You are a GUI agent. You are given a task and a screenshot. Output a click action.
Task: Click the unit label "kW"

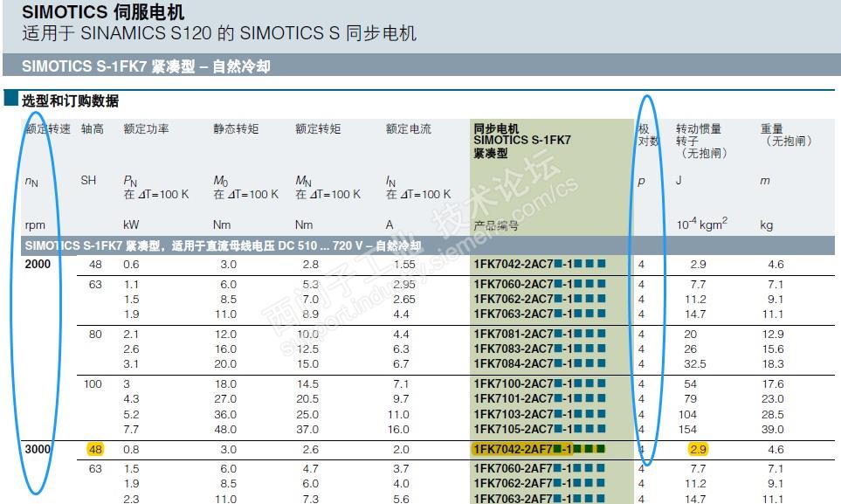point(131,224)
